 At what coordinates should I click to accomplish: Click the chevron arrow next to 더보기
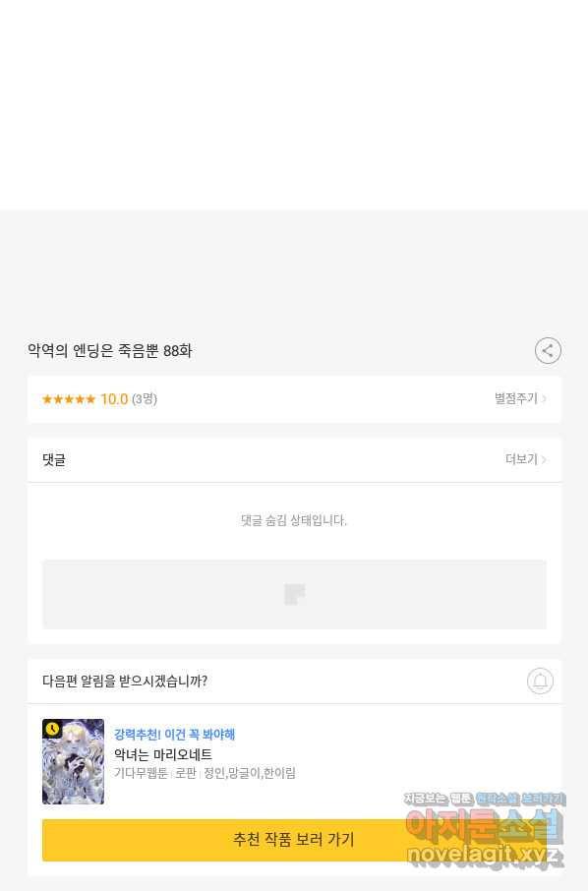tap(545, 459)
